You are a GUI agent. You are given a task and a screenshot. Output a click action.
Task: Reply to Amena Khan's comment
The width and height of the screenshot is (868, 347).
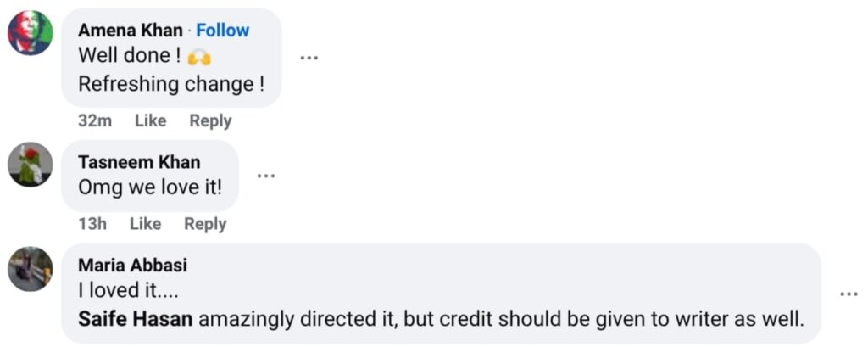(x=210, y=120)
